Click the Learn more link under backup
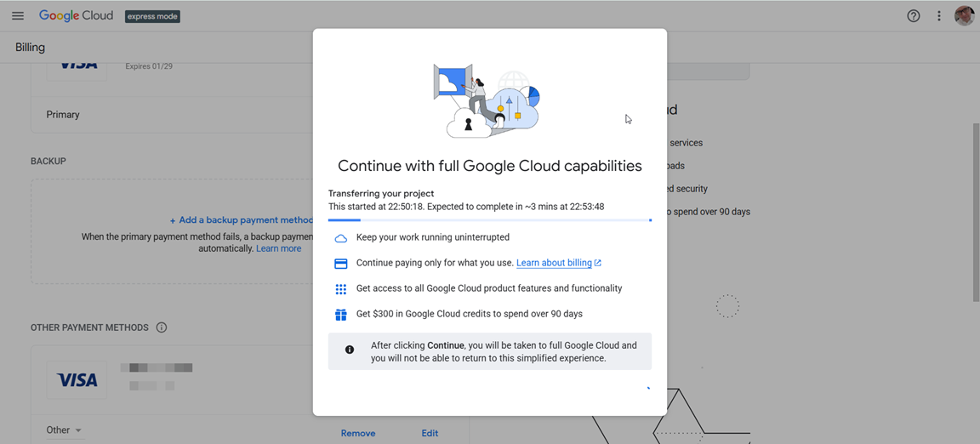 coord(279,248)
